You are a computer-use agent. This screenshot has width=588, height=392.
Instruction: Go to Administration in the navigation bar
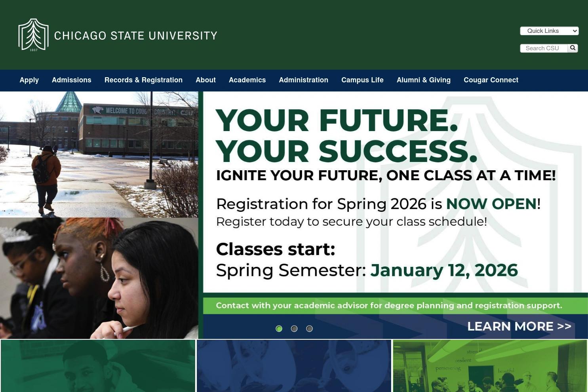[x=304, y=80]
